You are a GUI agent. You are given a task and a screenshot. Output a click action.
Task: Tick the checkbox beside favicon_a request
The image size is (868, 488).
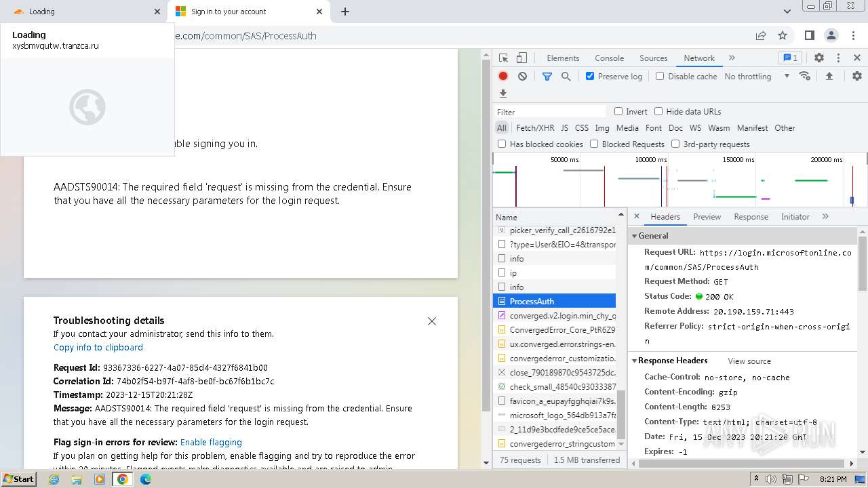(x=502, y=401)
